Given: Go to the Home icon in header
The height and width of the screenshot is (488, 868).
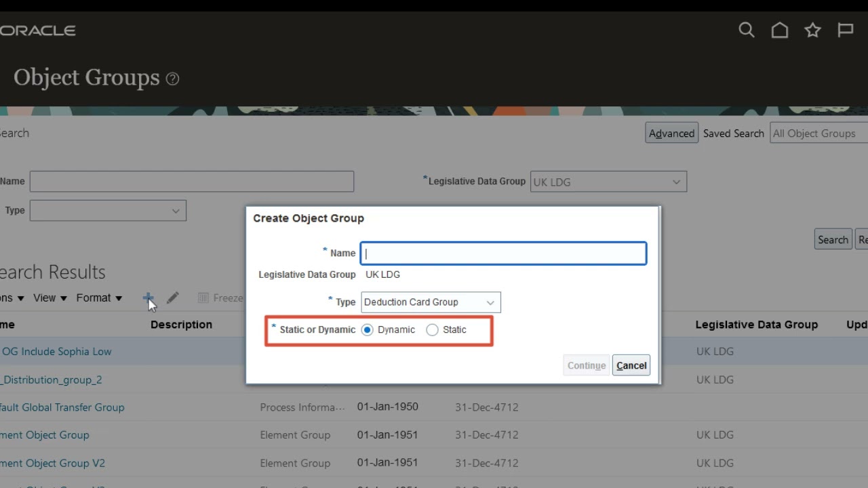Looking at the screenshot, I should pos(780,30).
